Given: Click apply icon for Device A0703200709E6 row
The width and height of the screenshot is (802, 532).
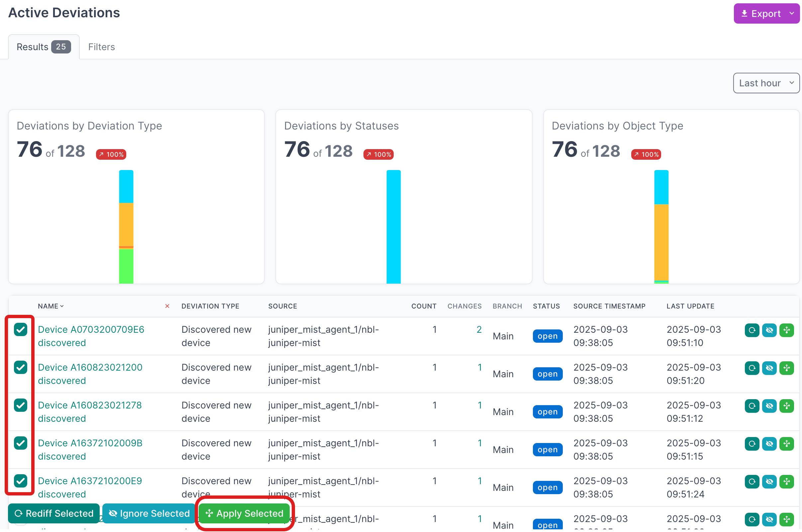Looking at the screenshot, I should click(786, 330).
